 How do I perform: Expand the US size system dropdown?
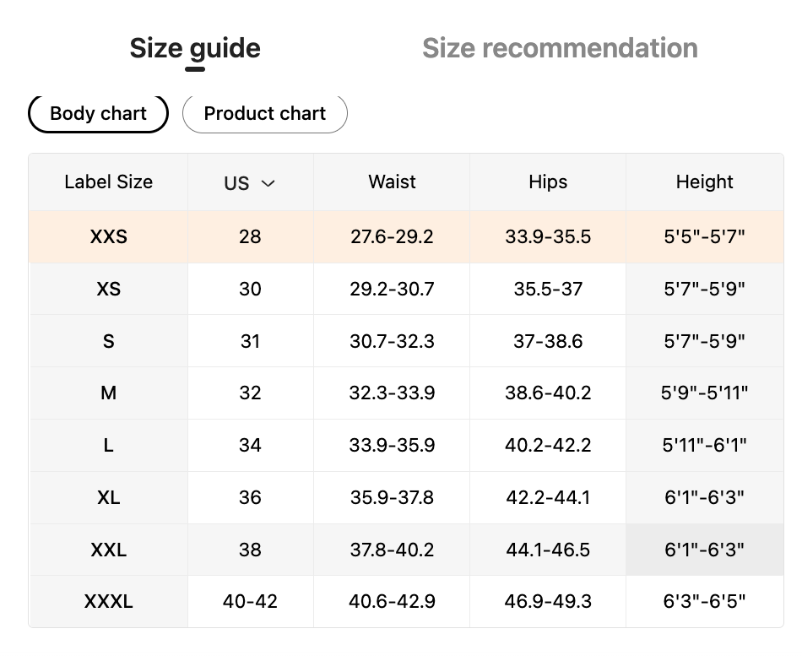point(250,183)
